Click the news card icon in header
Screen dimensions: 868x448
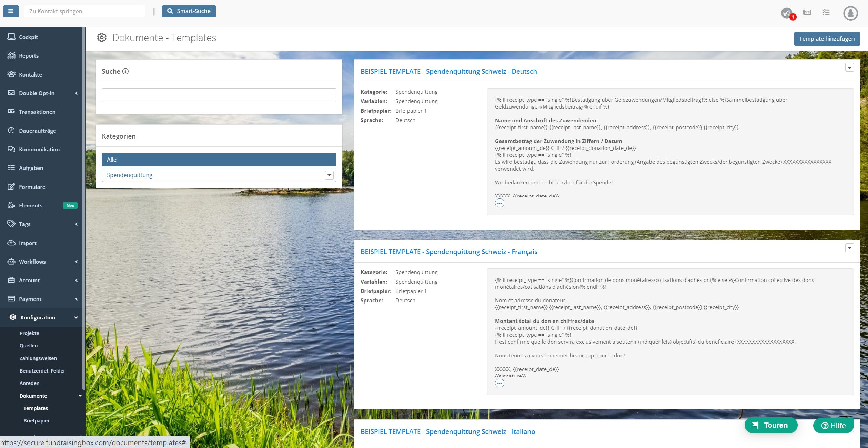coord(807,12)
